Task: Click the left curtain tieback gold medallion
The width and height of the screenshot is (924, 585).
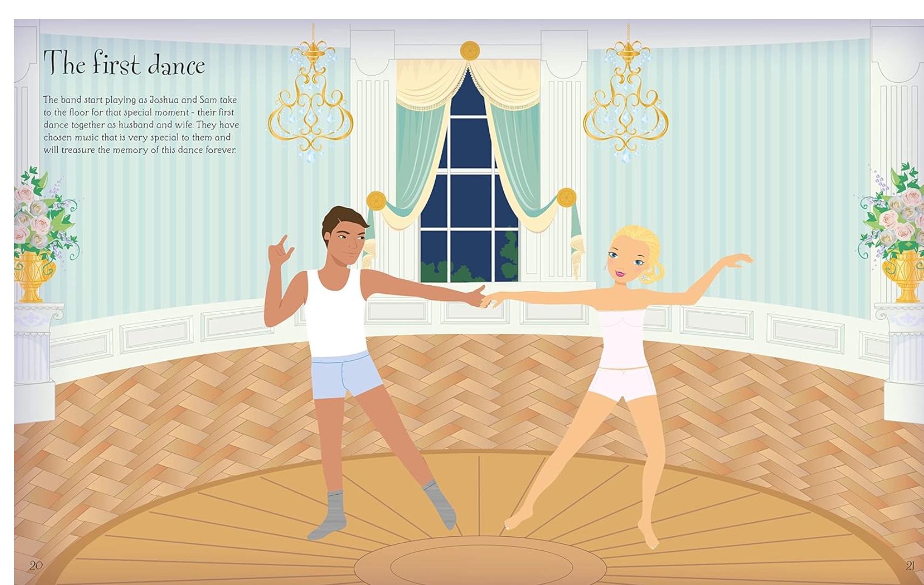Action: [x=376, y=201]
